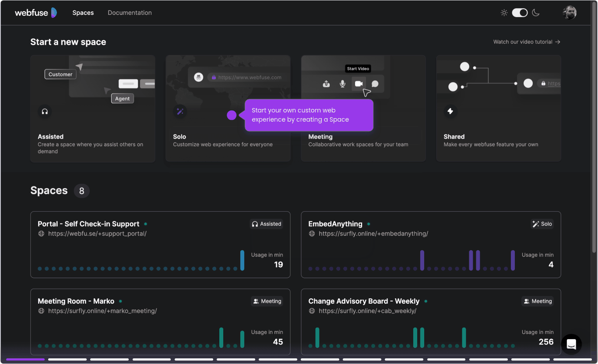Click the Meeting badge on Change Advisory Board
This screenshot has height=364, width=598.
[537, 301]
